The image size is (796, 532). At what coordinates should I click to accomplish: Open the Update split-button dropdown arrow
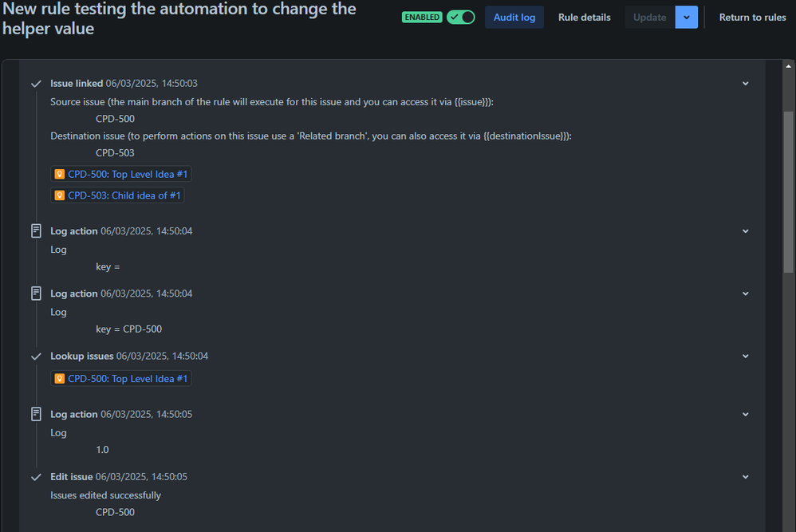tap(687, 17)
